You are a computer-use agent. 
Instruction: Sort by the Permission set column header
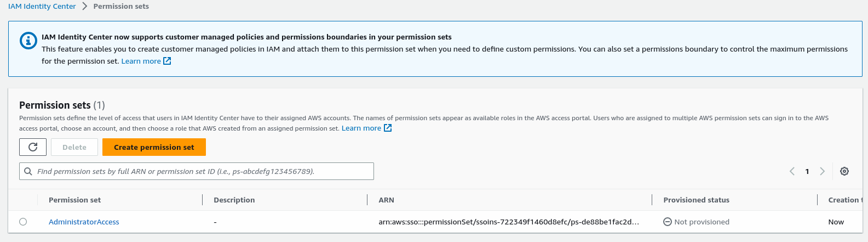click(75, 200)
